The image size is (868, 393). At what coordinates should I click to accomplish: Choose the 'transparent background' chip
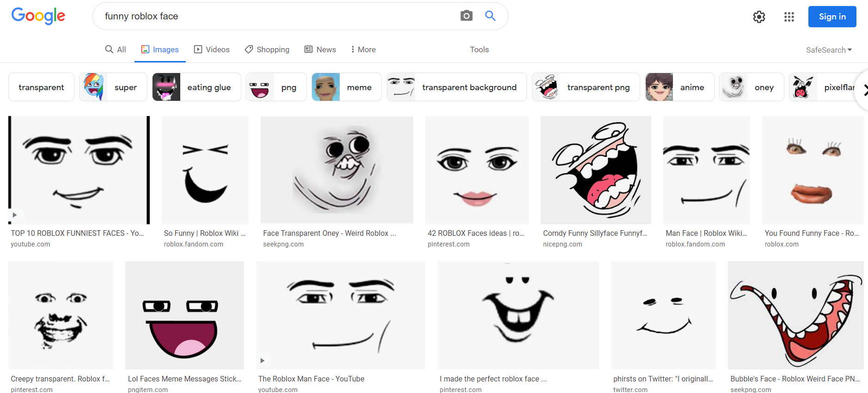pyautogui.click(x=457, y=87)
